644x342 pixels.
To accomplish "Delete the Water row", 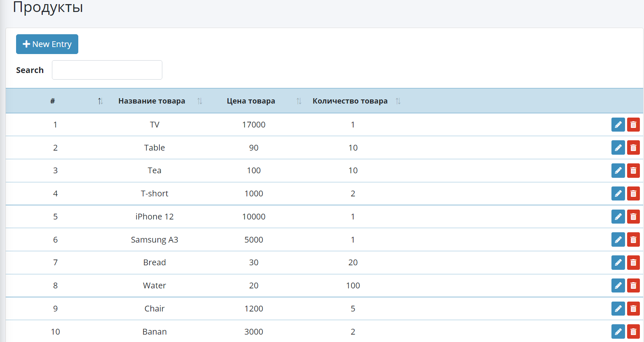I will click(633, 285).
